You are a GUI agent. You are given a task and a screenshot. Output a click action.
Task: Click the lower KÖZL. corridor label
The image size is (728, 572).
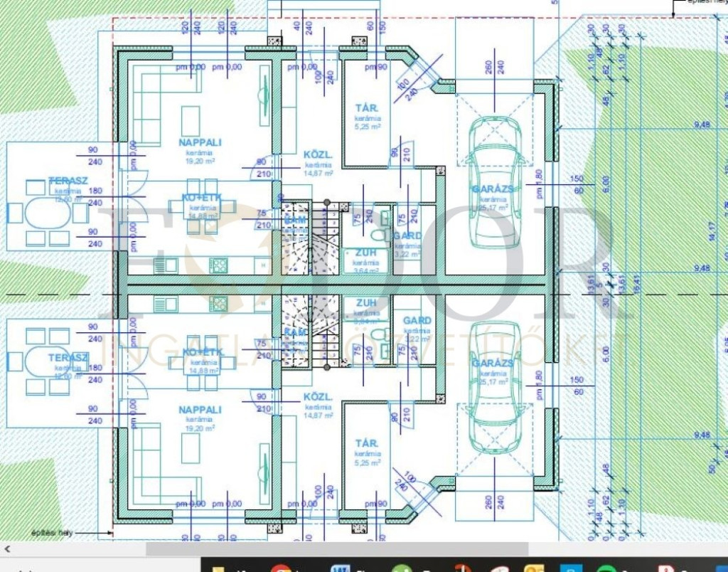click(x=318, y=396)
